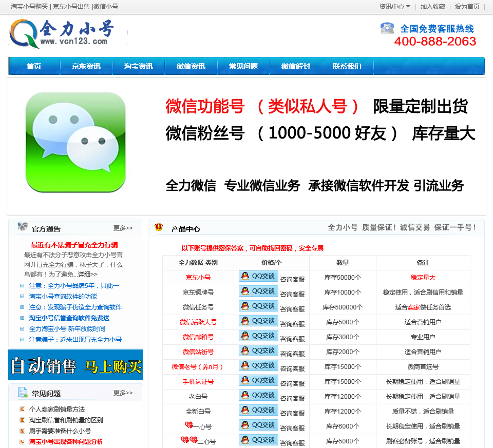Open the 京东资讯 navigation tab
This screenshot has width=493, height=448.
coord(86,66)
